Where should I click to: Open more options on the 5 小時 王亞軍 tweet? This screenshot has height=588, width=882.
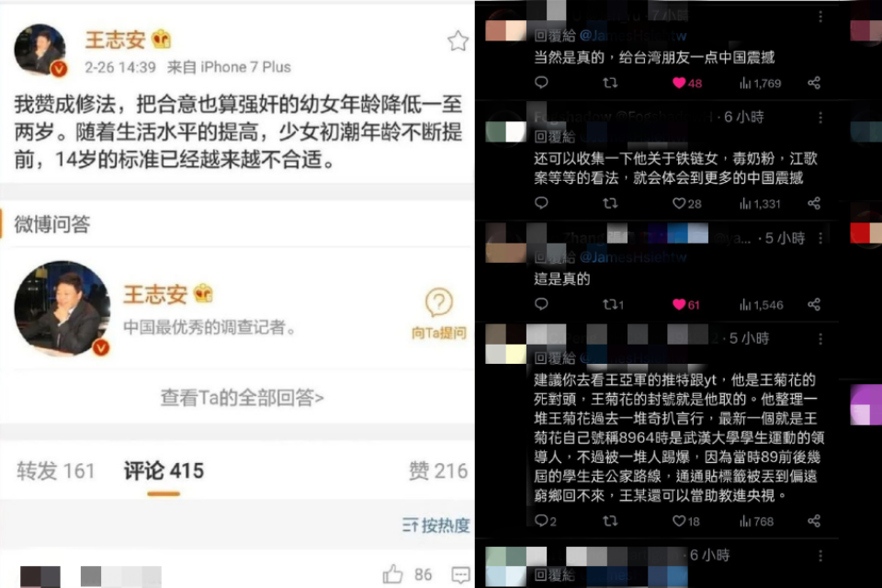pos(820,339)
